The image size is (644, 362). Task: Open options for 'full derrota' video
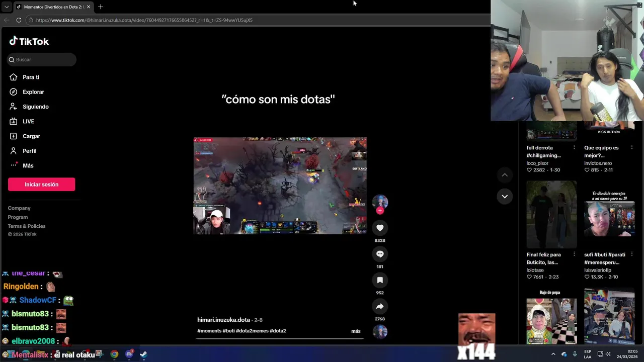(x=574, y=147)
